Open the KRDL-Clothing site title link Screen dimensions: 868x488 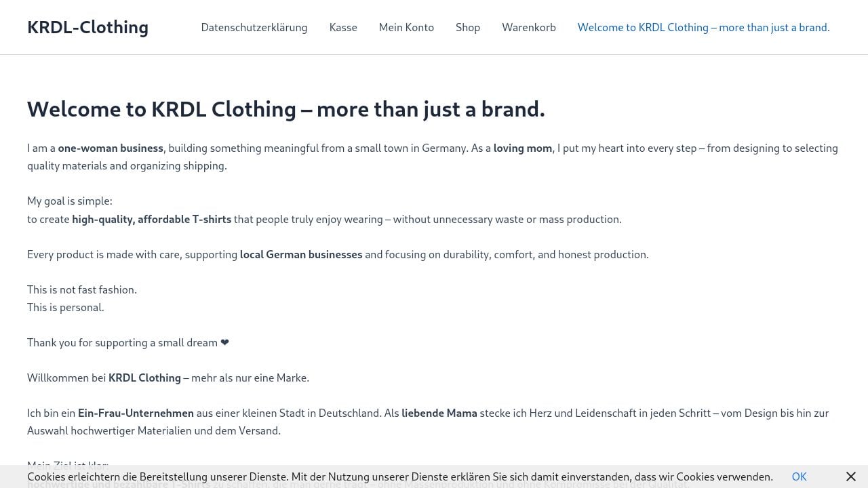pyautogui.click(x=87, y=27)
